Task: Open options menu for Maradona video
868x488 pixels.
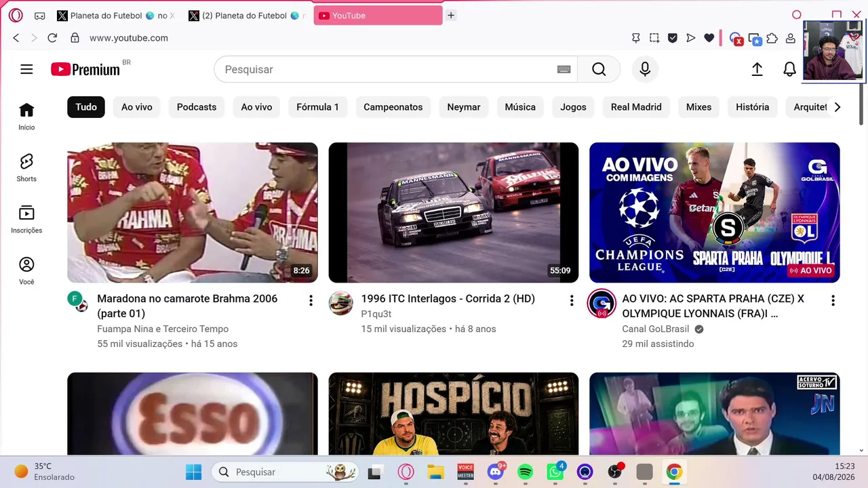Action: tap(311, 300)
